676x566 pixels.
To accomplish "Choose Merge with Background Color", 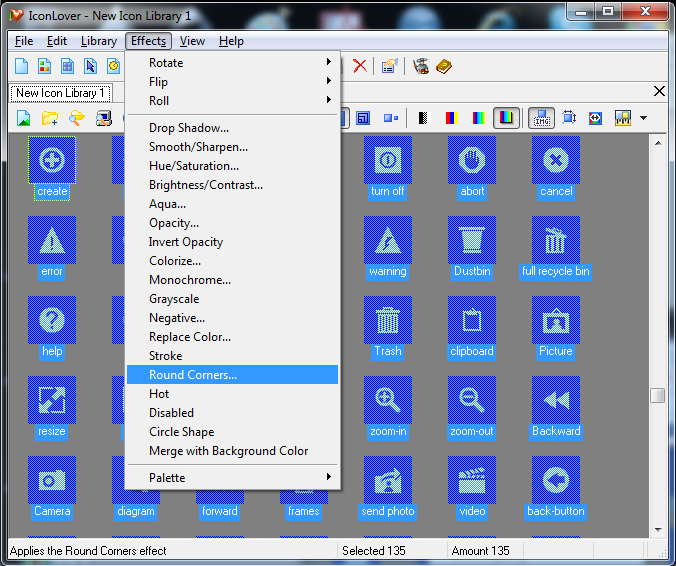I will click(x=232, y=450).
